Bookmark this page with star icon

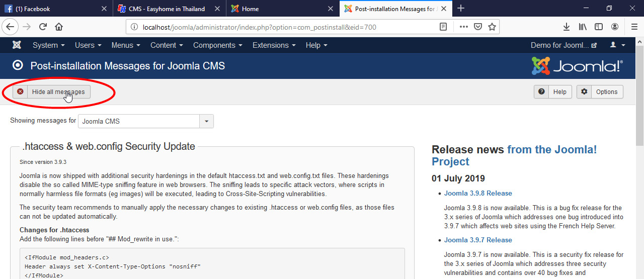pos(492,27)
